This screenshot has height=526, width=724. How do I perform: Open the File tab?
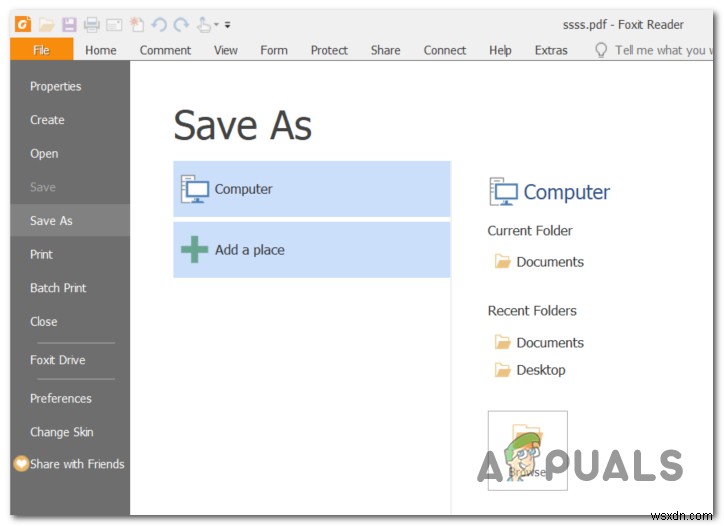42,50
